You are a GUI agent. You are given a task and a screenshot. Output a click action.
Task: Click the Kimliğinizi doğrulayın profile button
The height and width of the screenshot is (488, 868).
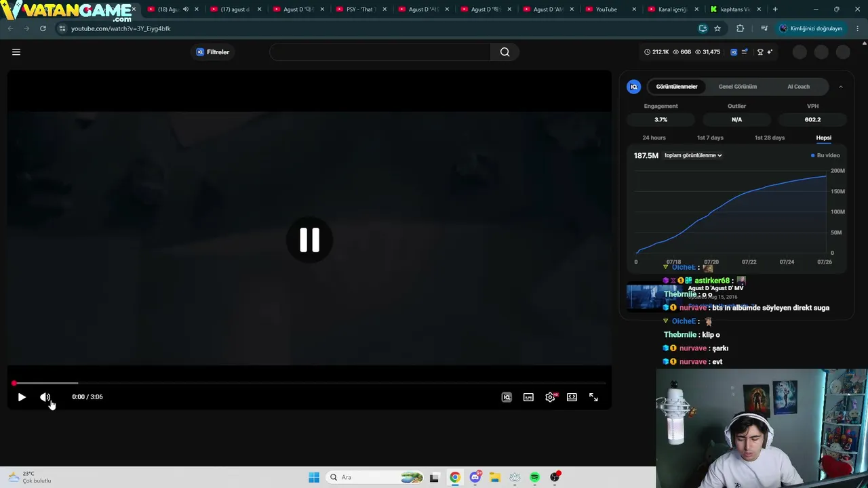(810, 28)
